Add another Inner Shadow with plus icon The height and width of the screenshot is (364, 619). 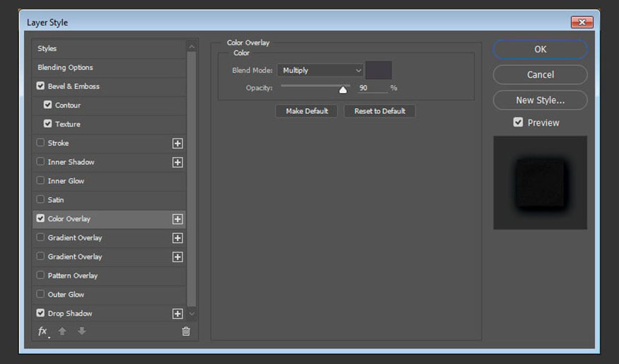178,163
